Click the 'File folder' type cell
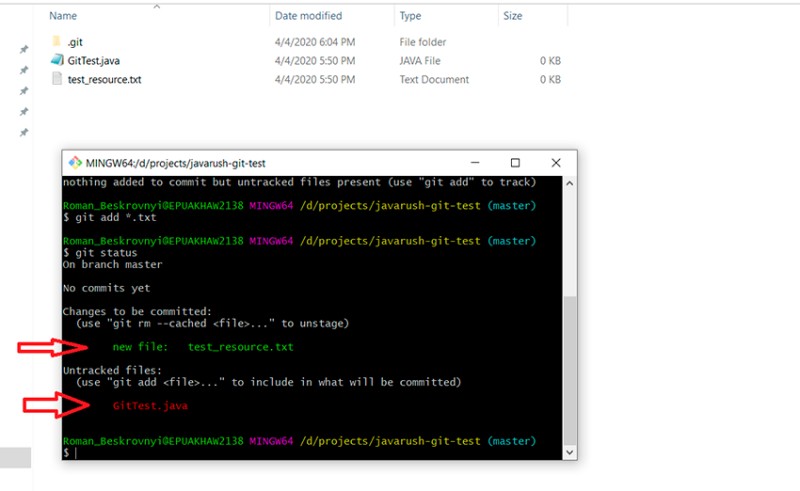800x491 pixels. click(422, 42)
